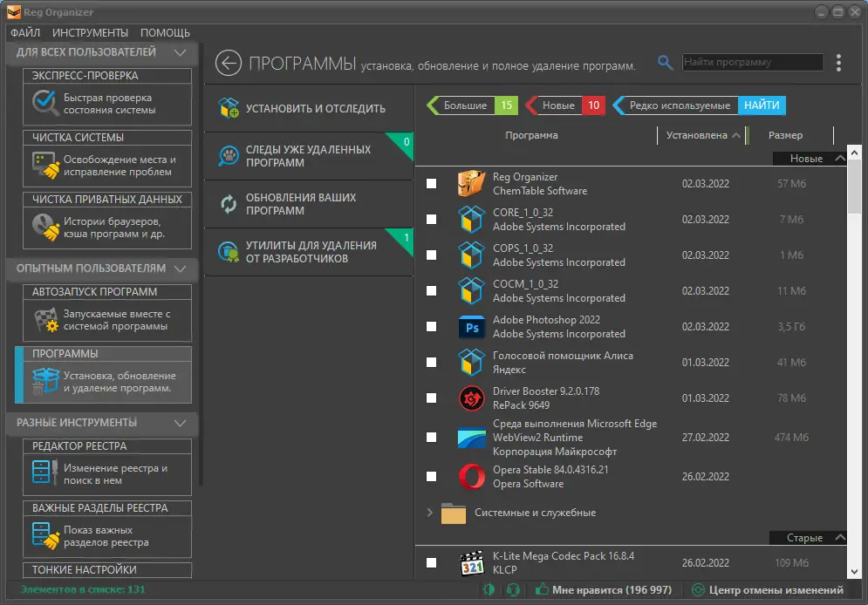Click the Opera Stable red O icon
The image size is (868, 605).
(472, 477)
